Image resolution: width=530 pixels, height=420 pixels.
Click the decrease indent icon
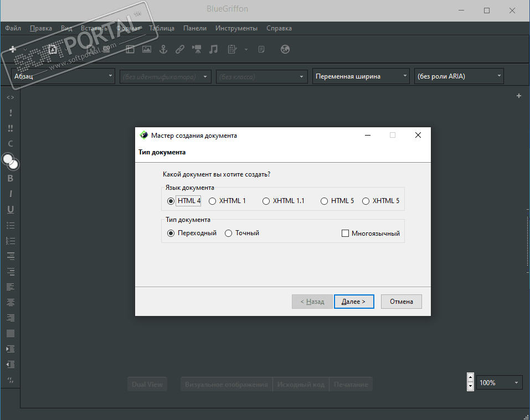[11, 364]
